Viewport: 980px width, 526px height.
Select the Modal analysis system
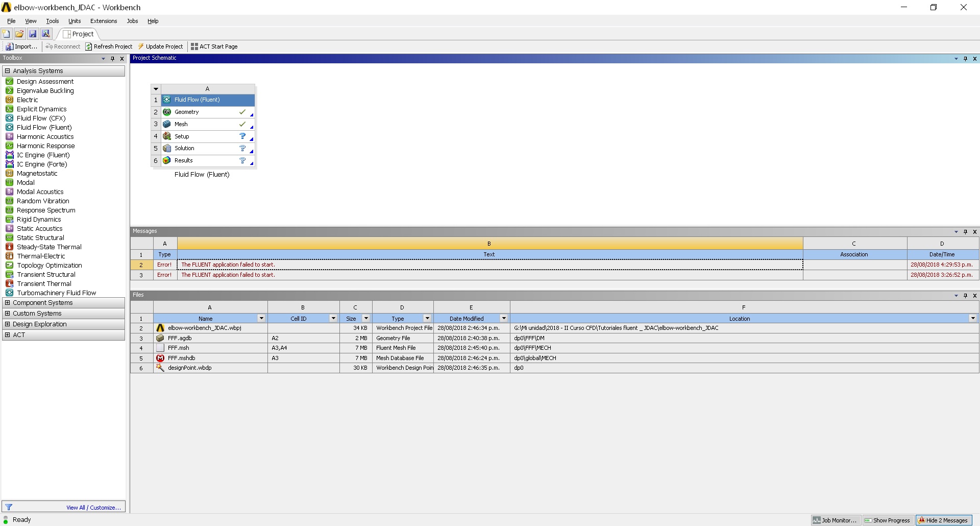[26, 182]
